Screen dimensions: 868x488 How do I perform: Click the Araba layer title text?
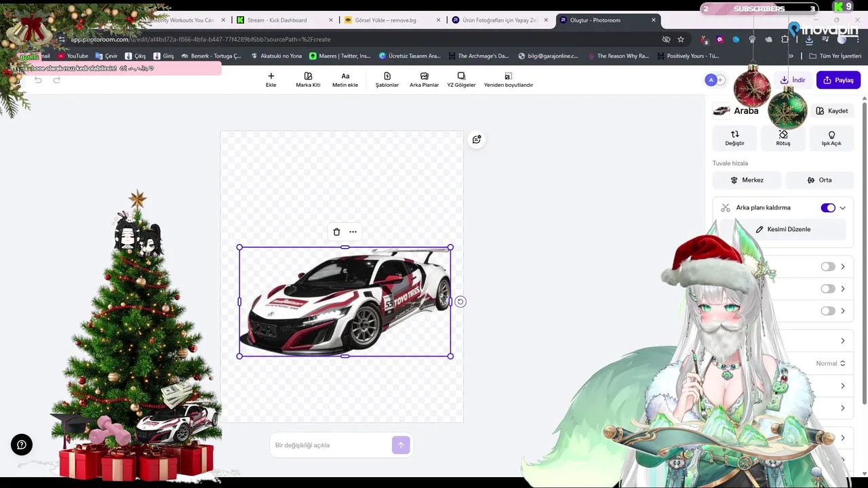pos(746,110)
